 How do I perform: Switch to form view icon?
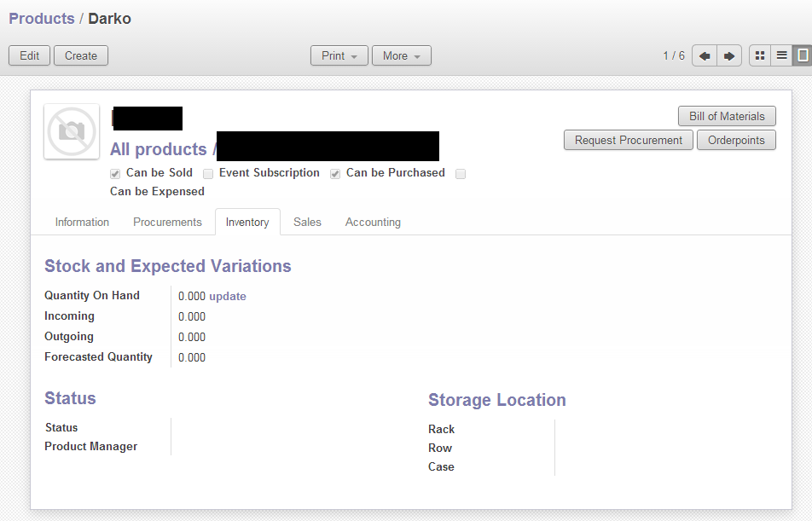click(802, 55)
